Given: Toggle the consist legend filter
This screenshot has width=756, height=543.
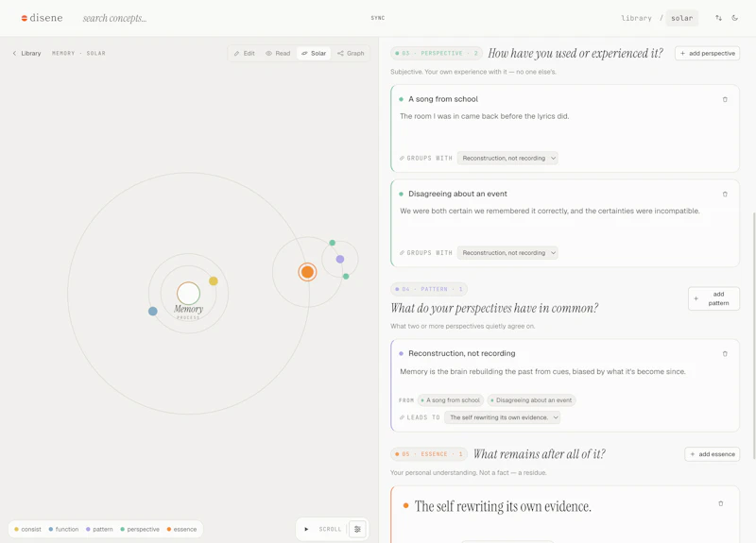Looking at the screenshot, I should 28,529.
